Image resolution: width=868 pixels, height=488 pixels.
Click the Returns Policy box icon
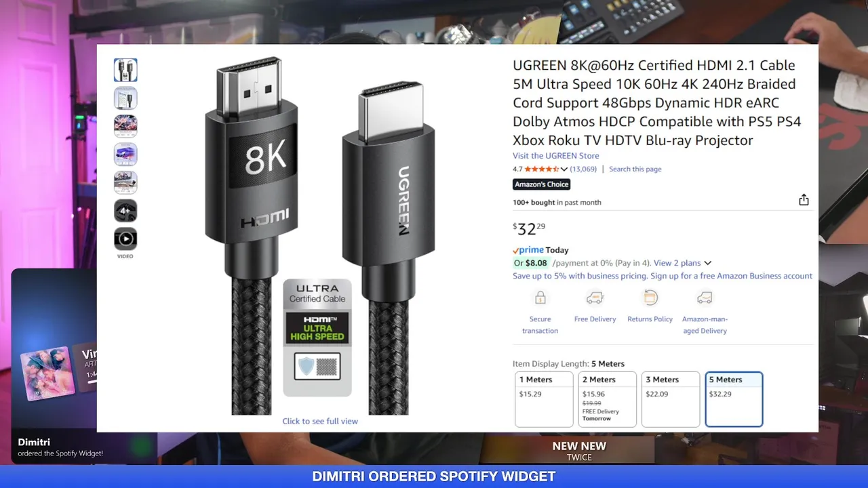pos(650,298)
